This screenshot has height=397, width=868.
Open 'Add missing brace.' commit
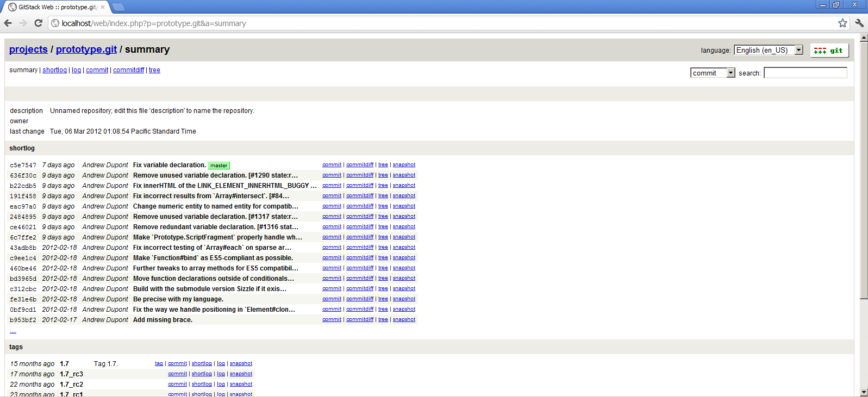click(x=163, y=320)
